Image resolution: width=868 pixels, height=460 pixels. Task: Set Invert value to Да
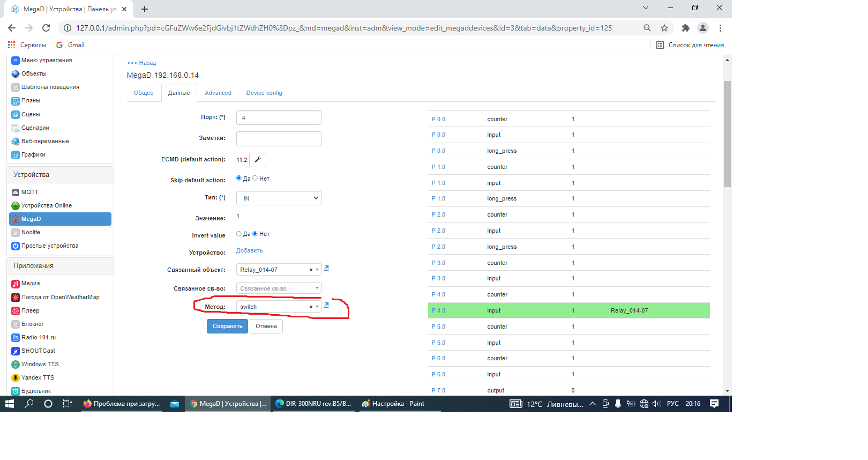pyautogui.click(x=239, y=234)
